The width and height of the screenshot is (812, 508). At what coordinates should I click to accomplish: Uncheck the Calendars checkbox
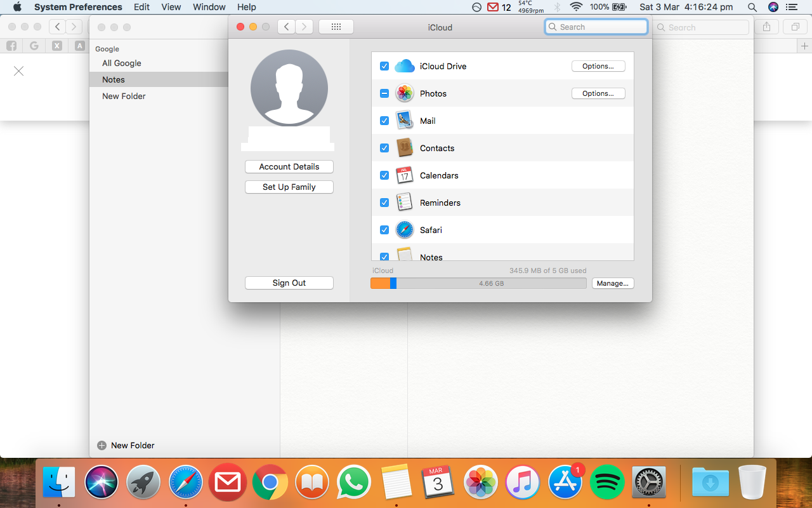click(384, 175)
